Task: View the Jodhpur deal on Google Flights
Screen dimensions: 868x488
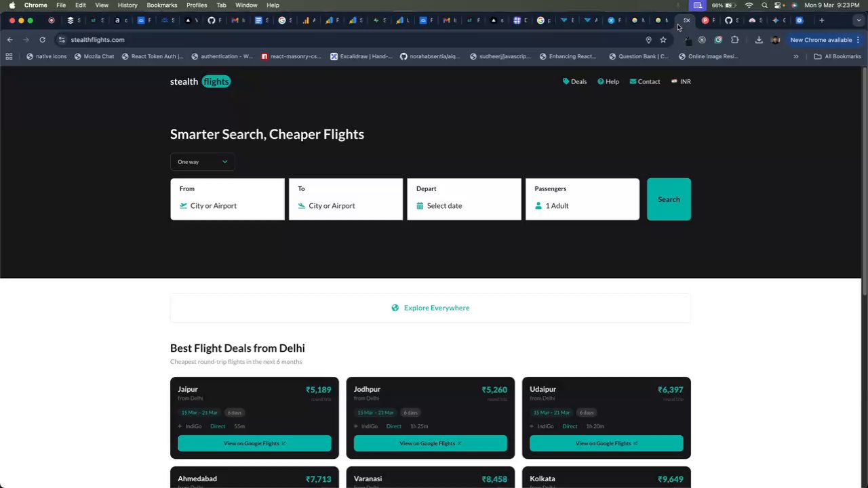Action: (431, 443)
